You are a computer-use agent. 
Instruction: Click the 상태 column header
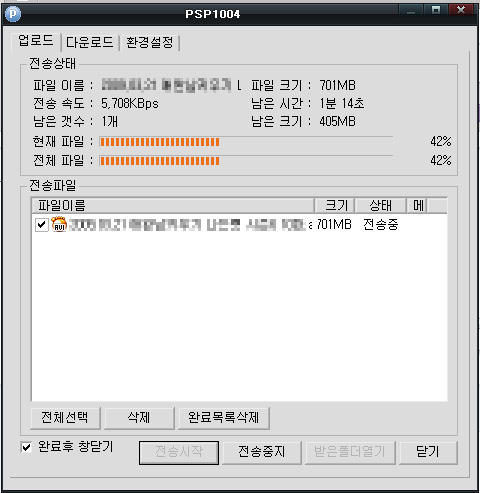tap(380, 205)
